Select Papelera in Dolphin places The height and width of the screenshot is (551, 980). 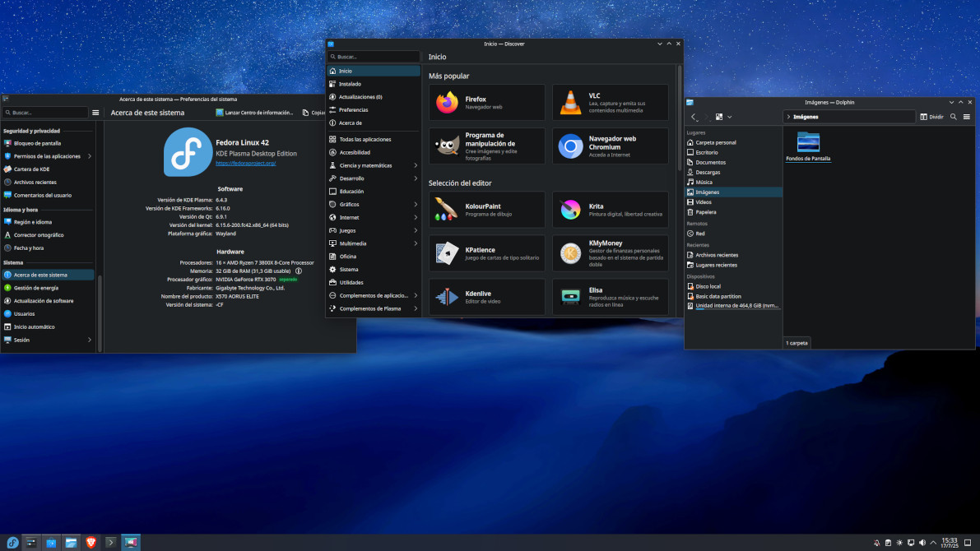click(x=733, y=212)
